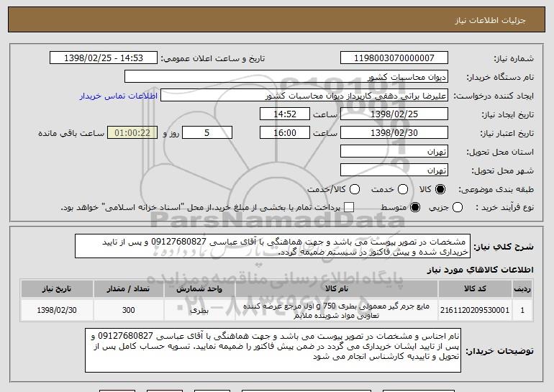The height and width of the screenshot is (392, 554).
Task: Click the delivery city field تهران
Action: click(x=394, y=170)
